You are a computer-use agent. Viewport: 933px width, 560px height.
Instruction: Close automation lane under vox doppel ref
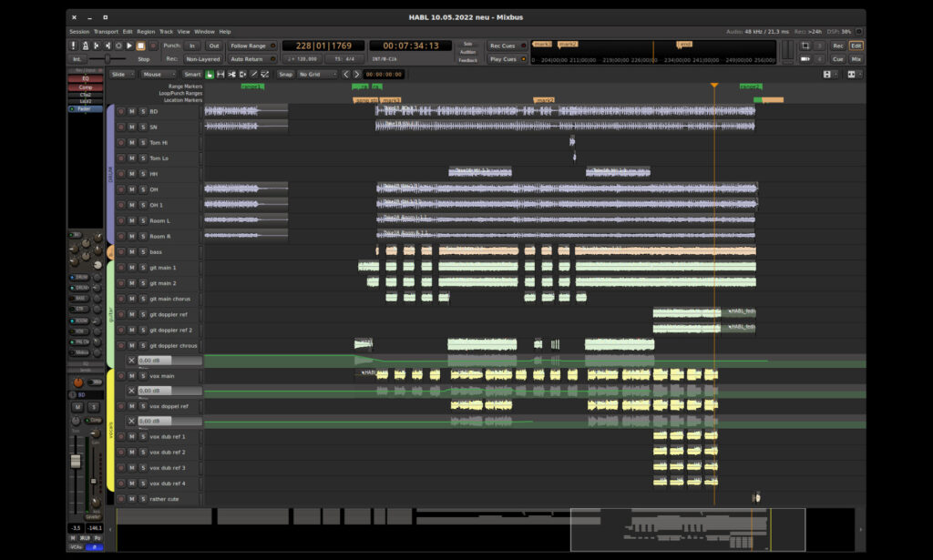tap(131, 421)
